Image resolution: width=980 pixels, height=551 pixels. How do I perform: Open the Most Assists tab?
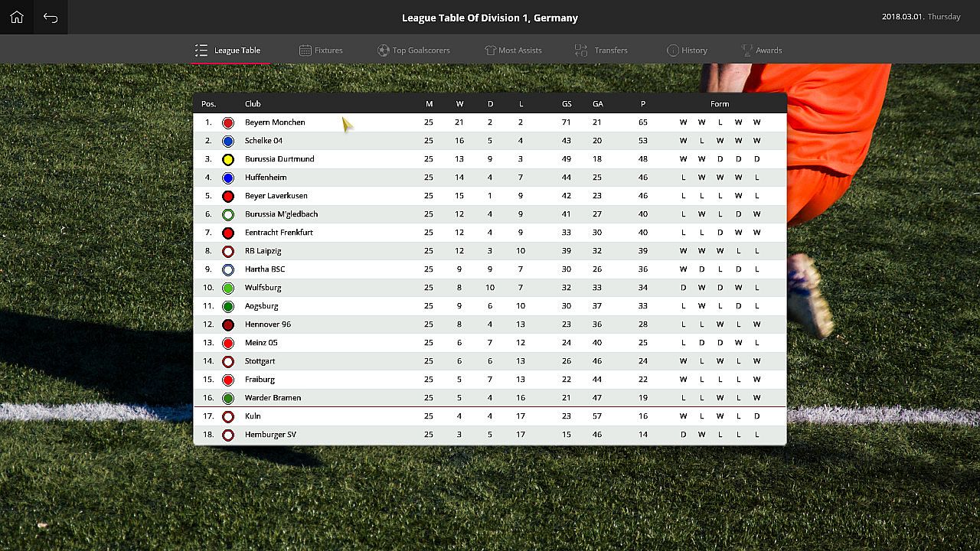click(513, 51)
